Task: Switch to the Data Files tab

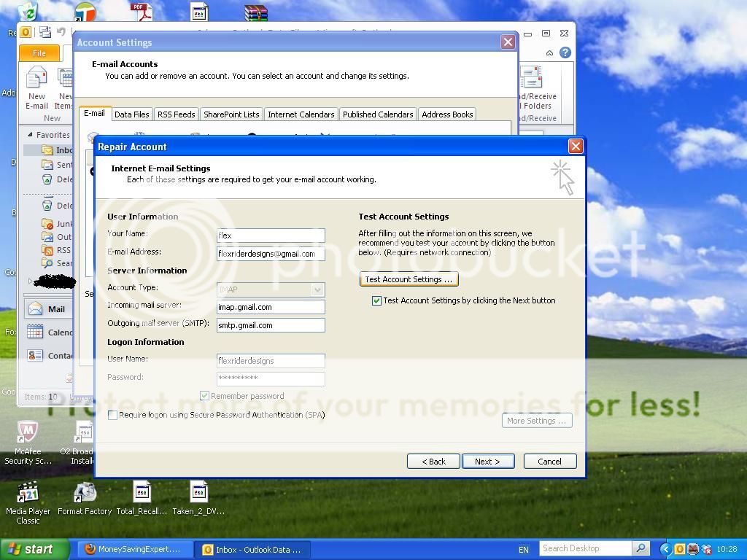Action: (x=132, y=114)
